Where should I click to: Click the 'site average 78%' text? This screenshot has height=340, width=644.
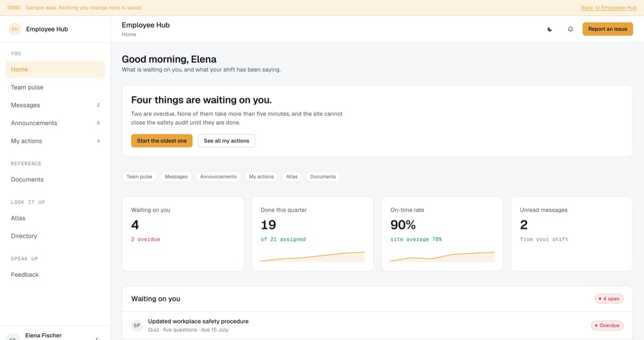416,239
